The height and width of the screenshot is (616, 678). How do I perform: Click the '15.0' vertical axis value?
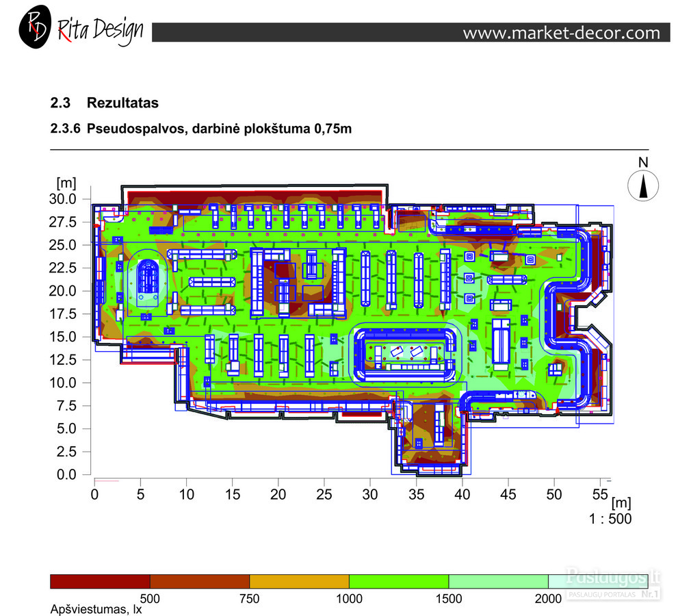[x=62, y=337]
